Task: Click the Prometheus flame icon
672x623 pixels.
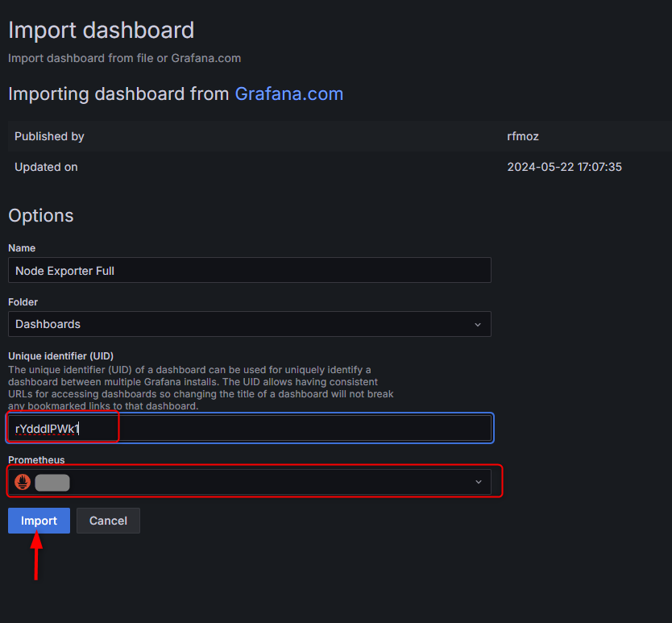Action: point(23,482)
